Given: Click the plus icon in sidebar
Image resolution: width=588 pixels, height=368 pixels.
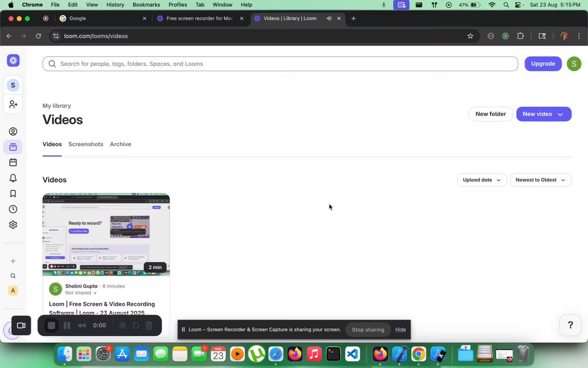Looking at the screenshot, I should [13, 261].
